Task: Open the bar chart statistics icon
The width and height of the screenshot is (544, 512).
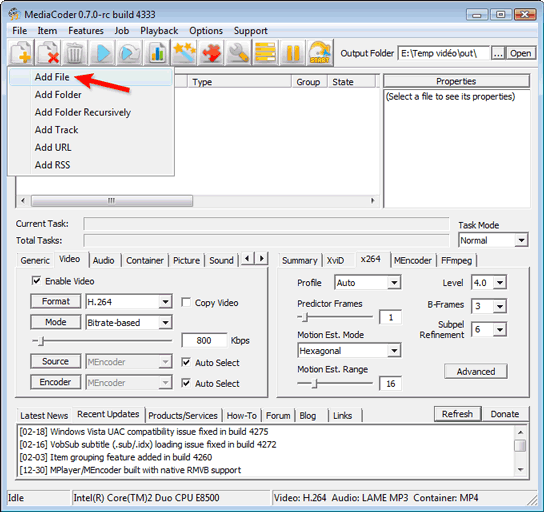Action: [x=157, y=53]
